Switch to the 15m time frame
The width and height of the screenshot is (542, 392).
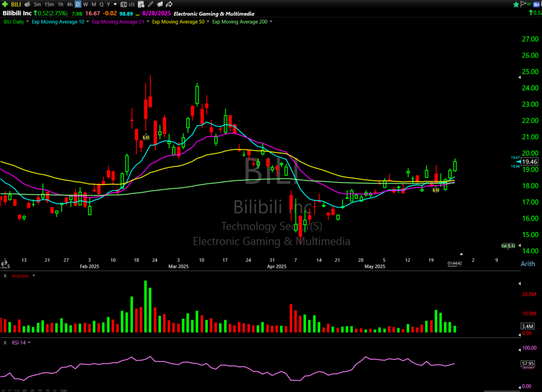[x=49, y=5]
